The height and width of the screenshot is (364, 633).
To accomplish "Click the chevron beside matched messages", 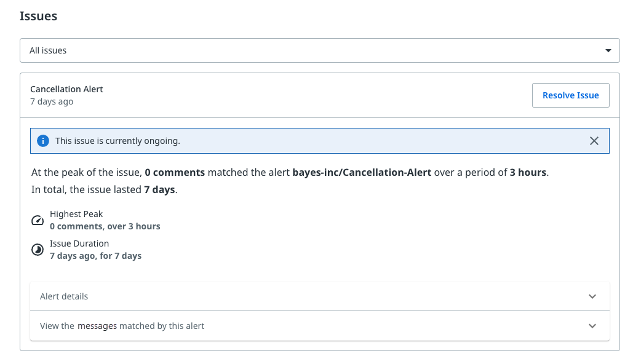I will [592, 326].
